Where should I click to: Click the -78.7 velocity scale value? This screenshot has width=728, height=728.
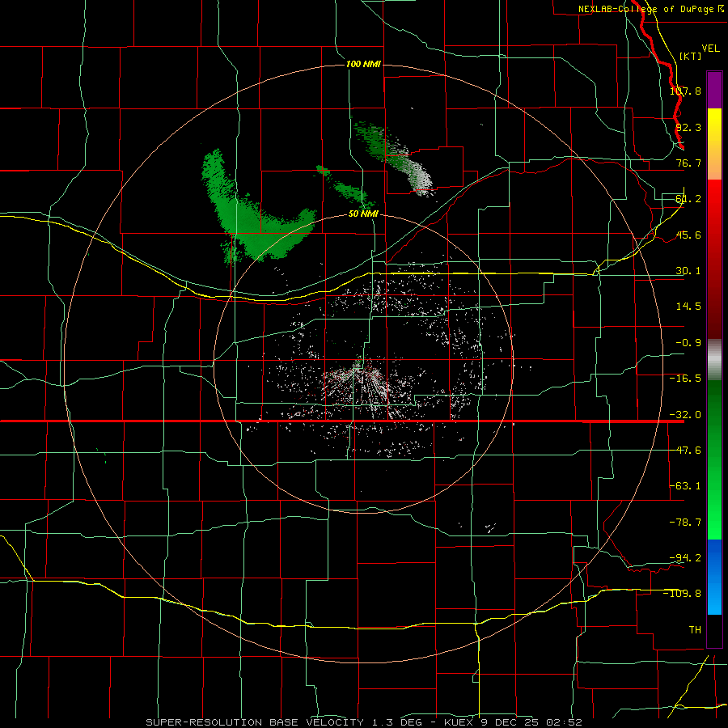coord(685,523)
